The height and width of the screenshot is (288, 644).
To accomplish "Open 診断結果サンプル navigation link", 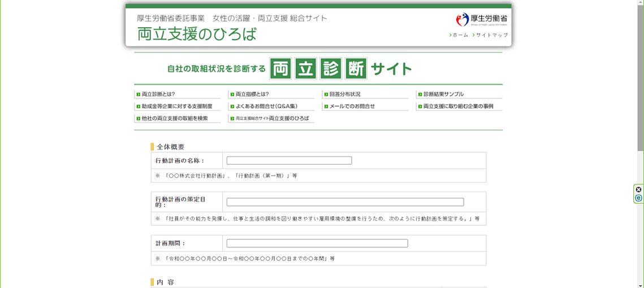I will pyautogui.click(x=443, y=94).
